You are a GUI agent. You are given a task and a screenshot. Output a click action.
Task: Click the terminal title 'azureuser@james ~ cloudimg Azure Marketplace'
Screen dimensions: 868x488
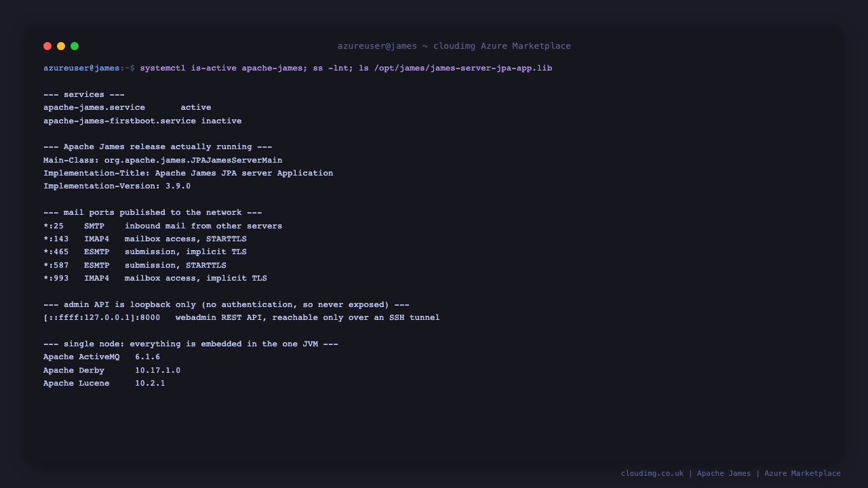[x=454, y=46]
